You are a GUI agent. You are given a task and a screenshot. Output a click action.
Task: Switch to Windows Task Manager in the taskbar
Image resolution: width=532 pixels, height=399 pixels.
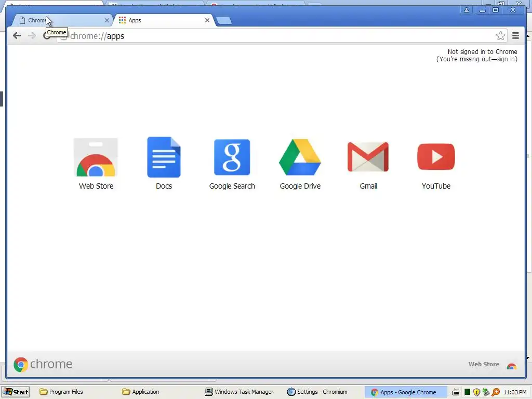[239, 392]
